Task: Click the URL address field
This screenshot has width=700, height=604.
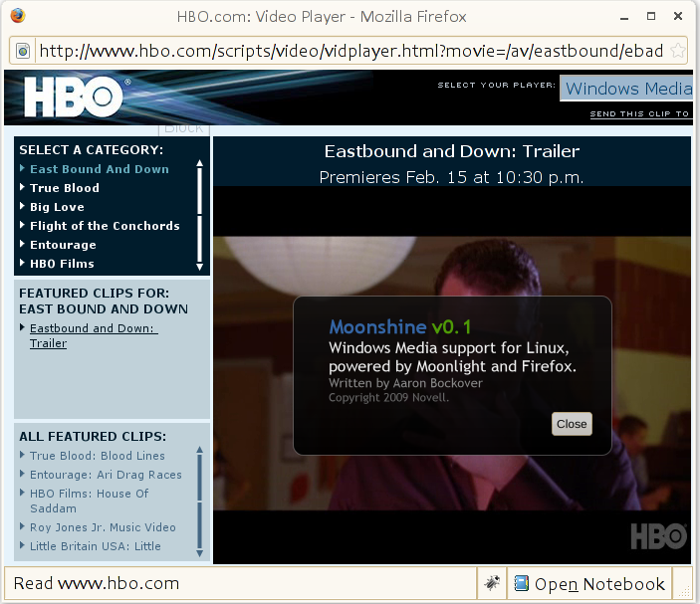Action: 350,51
